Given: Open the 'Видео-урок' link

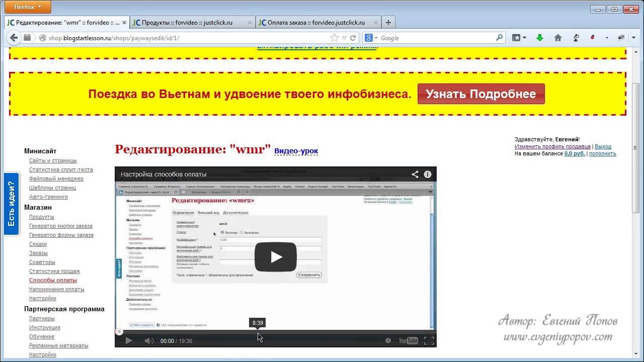Looking at the screenshot, I should point(296,151).
